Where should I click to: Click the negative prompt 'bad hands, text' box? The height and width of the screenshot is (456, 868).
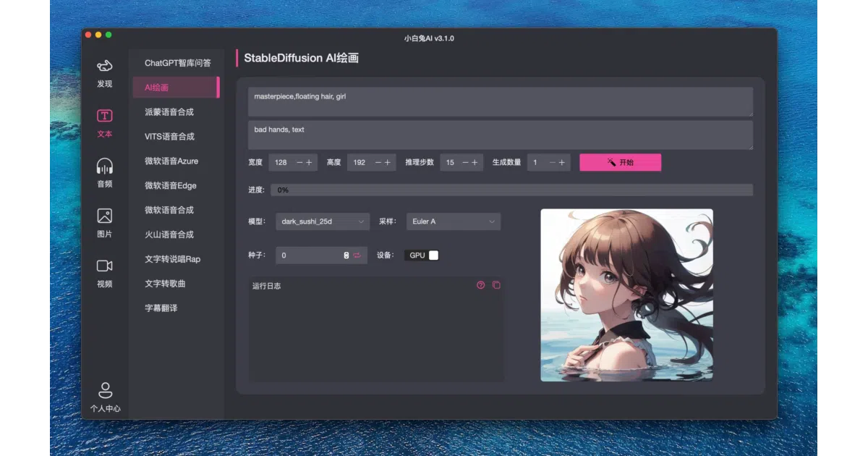click(x=500, y=135)
